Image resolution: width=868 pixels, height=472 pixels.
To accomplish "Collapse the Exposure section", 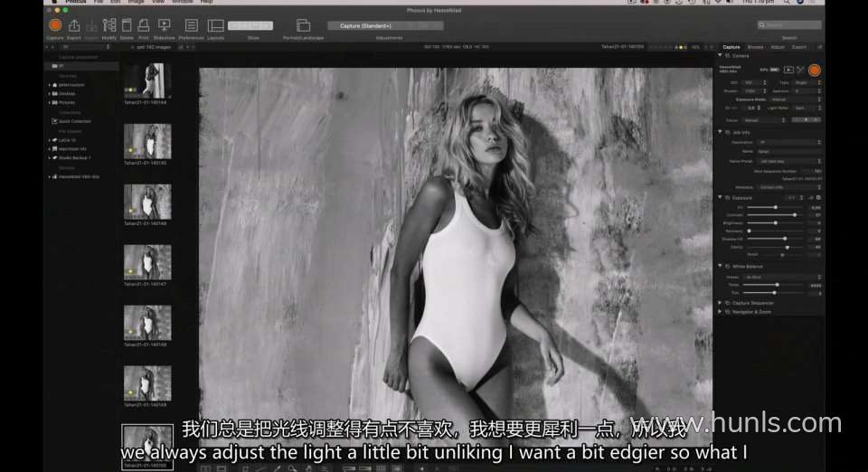I will (721, 197).
